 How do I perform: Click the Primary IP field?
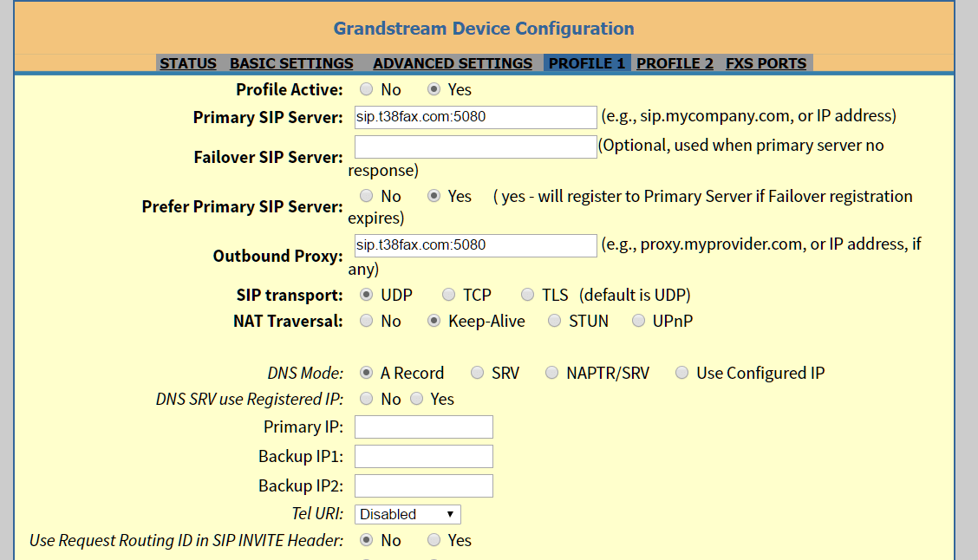423,427
